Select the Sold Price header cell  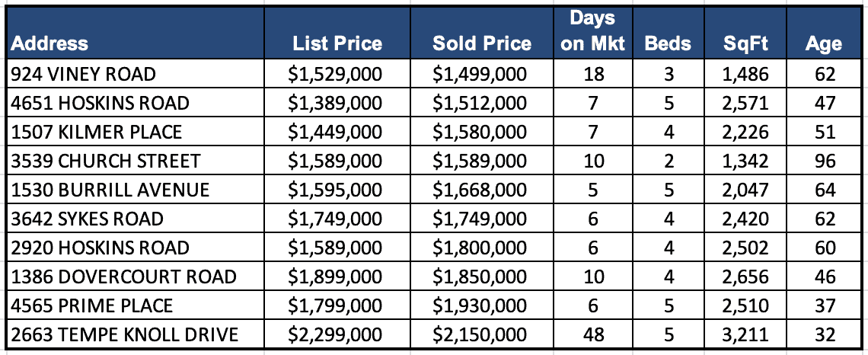tap(481, 43)
